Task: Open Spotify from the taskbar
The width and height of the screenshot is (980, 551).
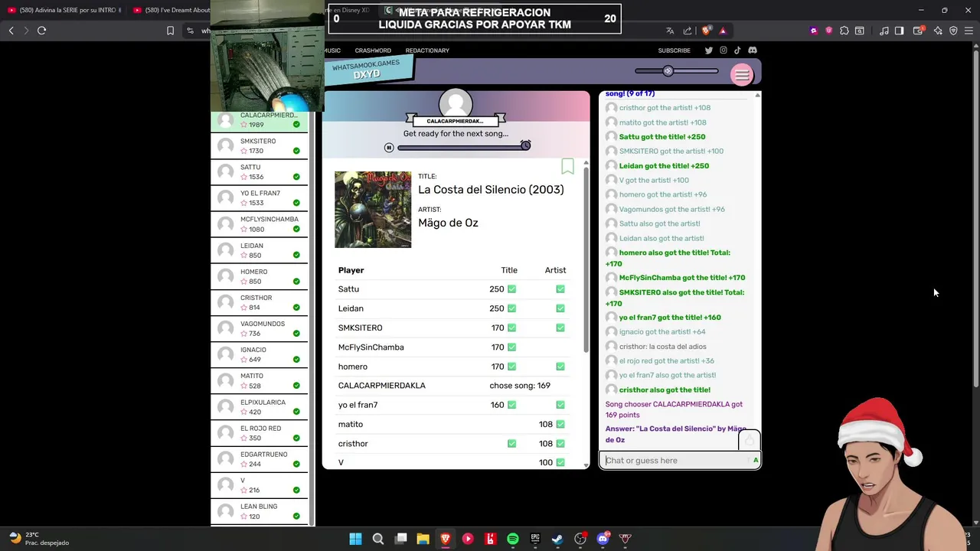Action: [513, 539]
